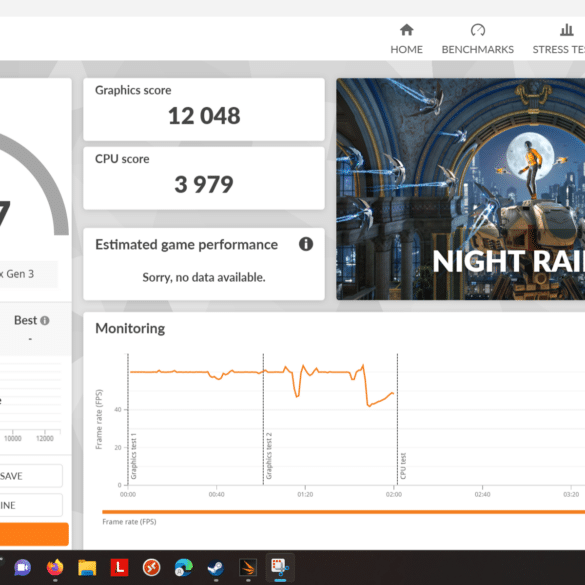Open the Remote Desktop taskbar icon
The width and height of the screenshot is (585, 585).
click(151, 567)
